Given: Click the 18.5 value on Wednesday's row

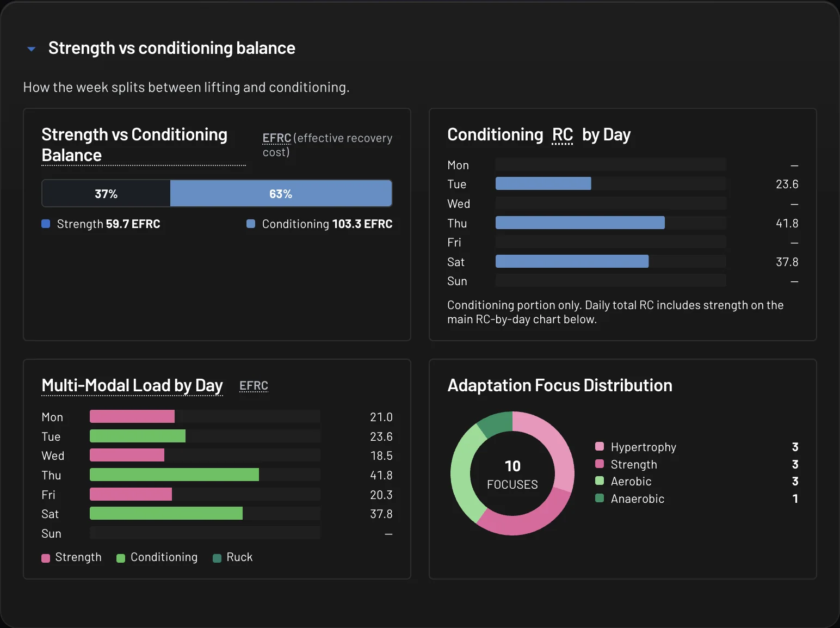Looking at the screenshot, I should pyautogui.click(x=381, y=455).
